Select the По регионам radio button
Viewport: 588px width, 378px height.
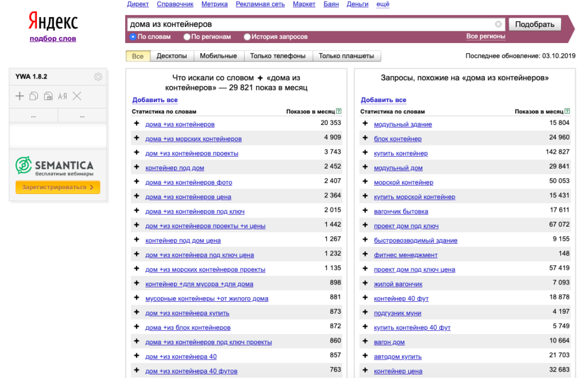pos(187,37)
